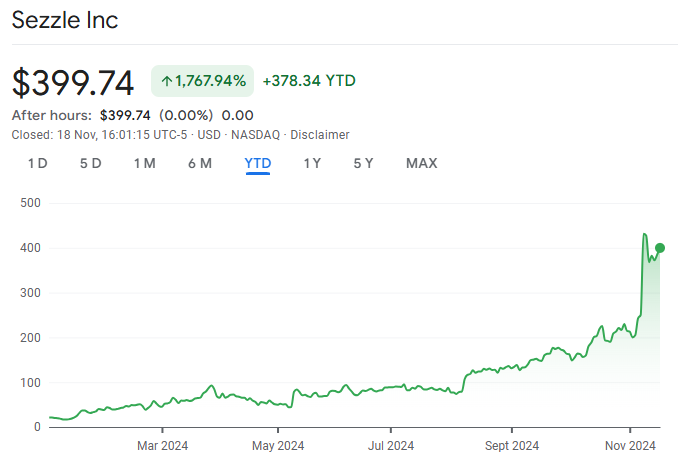This screenshot has width=678, height=463.
Task: Click the after hours $399.74 value
Action: 125,115
